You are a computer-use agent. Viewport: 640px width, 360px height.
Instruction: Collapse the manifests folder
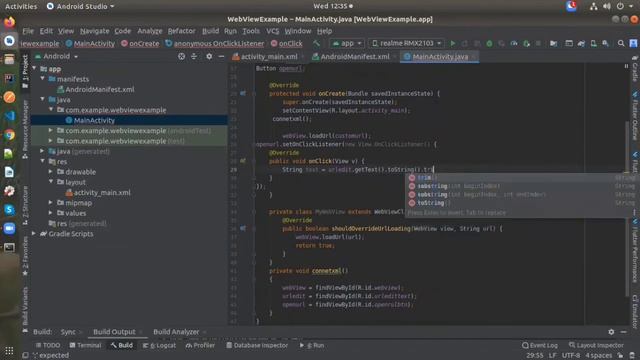(42, 79)
